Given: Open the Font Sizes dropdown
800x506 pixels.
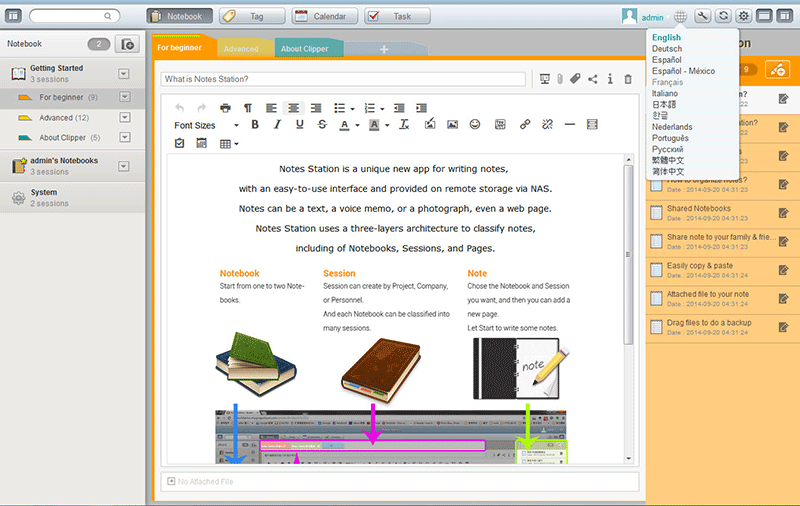Looking at the screenshot, I should click(x=206, y=125).
